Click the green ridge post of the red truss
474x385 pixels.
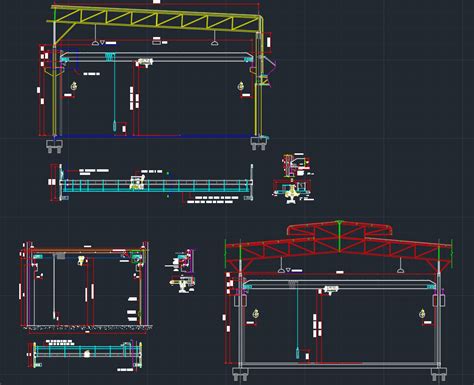click(x=339, y=236)
